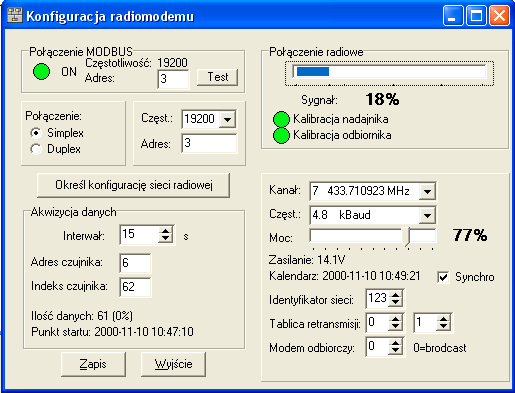Click the Sygnał signal progress bar
Screen dimensions: 515x393
(x=389, y=72)
